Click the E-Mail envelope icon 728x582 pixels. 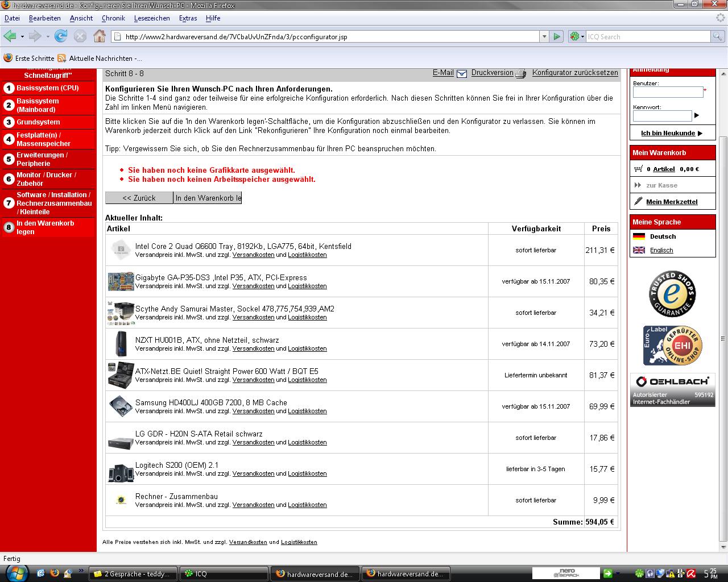(461, 73)
